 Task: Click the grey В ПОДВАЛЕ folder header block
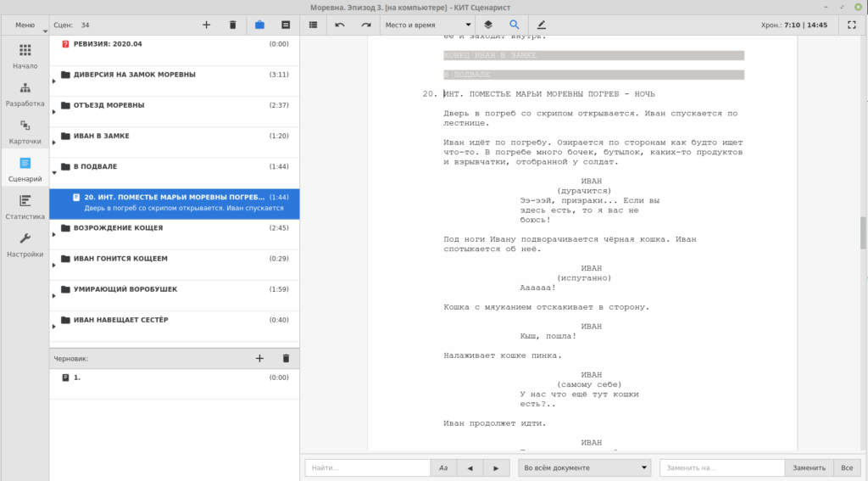click(x=593, y=75)
